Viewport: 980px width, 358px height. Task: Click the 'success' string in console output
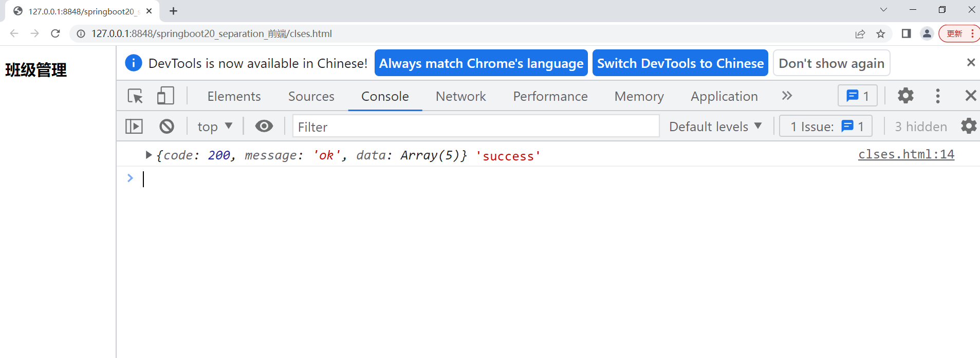[x=508, y=155]
